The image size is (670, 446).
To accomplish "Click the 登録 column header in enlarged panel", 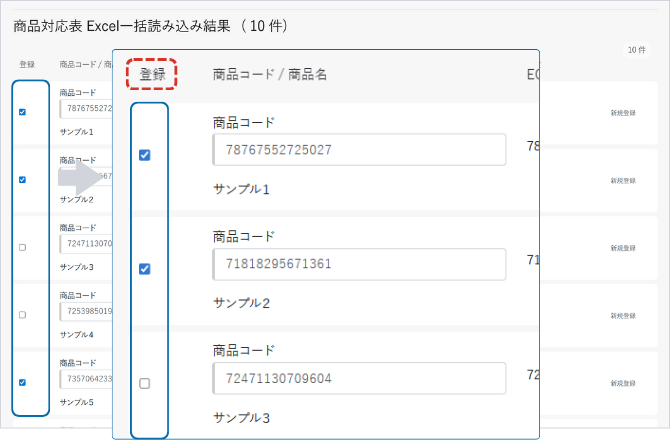I will coord(152,74).
